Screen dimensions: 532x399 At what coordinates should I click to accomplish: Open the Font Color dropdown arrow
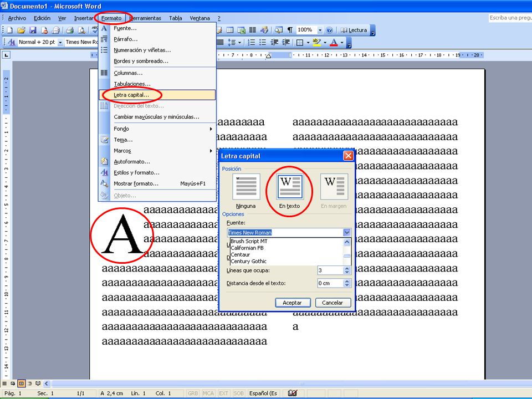(x=342, y=43)
